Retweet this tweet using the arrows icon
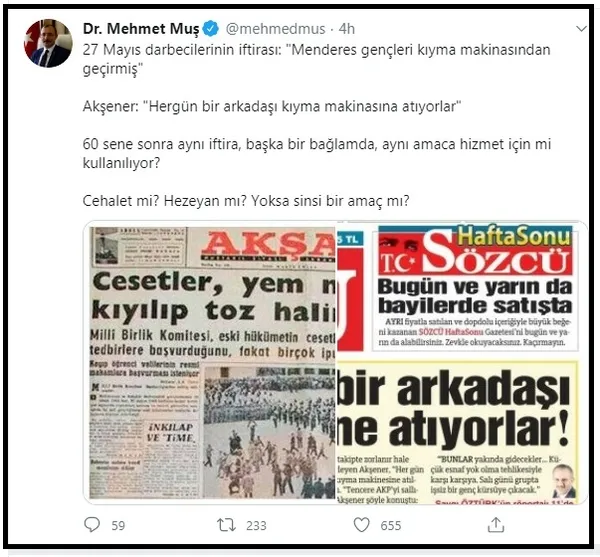The height and width of the screenshot is (557, 600). [226, 525]
